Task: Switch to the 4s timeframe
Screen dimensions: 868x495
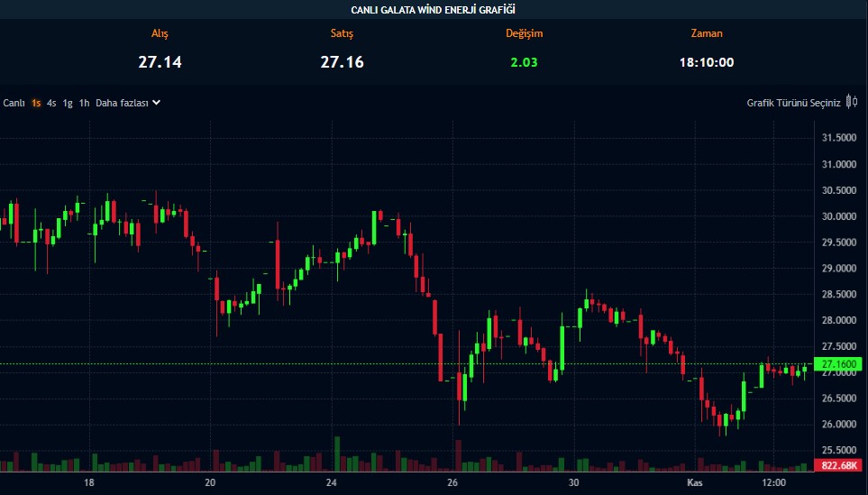Action: coord(51,103)
